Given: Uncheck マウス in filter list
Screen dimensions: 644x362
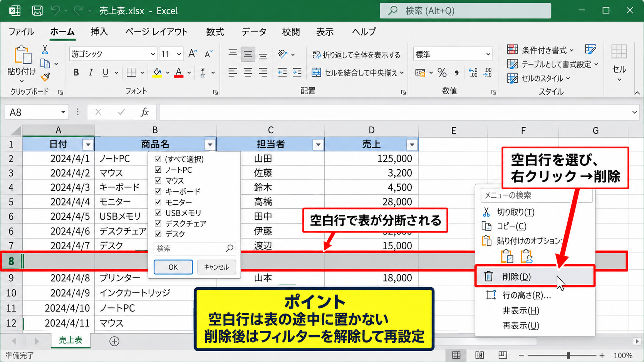Looking at the screenshot, I should 158,180.
